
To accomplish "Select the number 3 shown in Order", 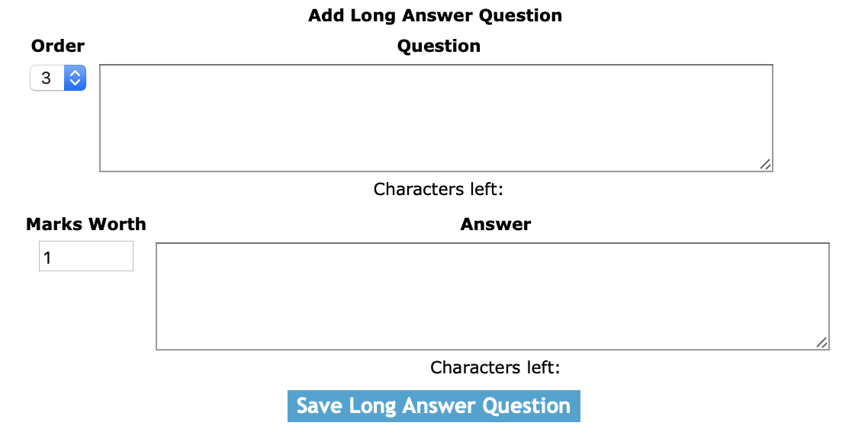I will [47, 78].
